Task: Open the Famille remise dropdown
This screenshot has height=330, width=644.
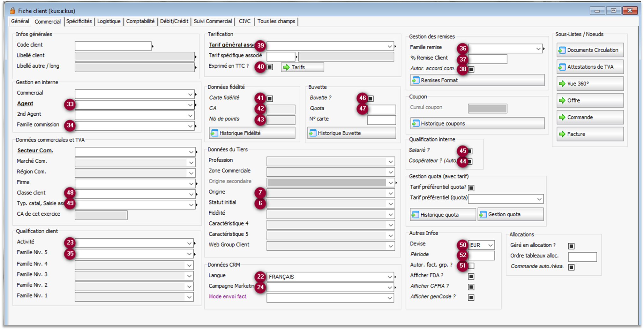Action: 538,49
